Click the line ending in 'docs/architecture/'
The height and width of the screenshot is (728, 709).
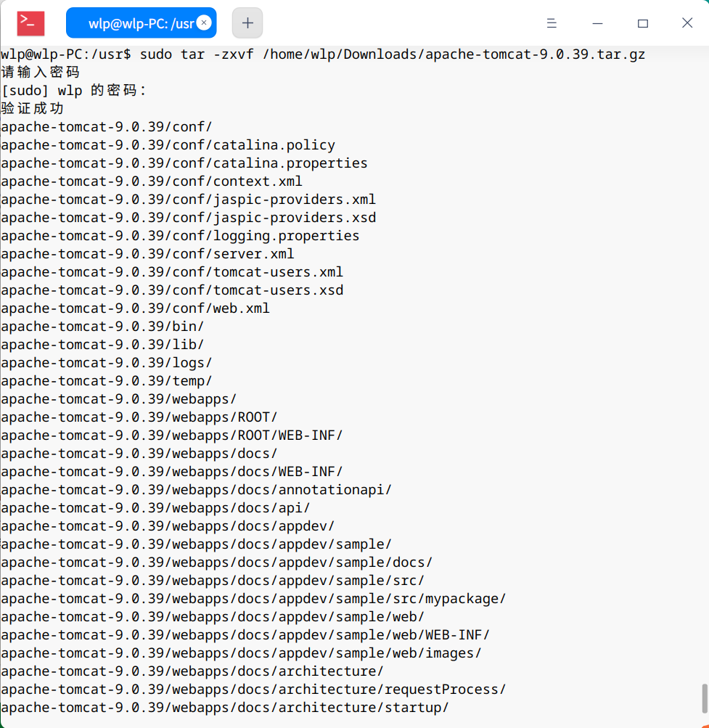tap(192, 671)
